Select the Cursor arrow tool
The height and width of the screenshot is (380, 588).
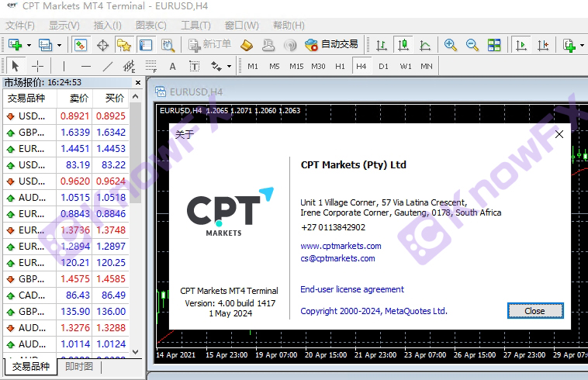[15, 67]
